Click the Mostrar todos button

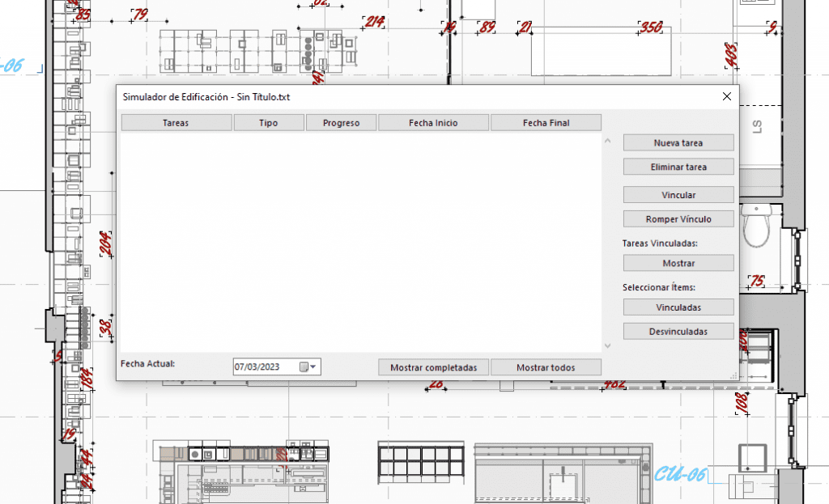tap(546, 367)
